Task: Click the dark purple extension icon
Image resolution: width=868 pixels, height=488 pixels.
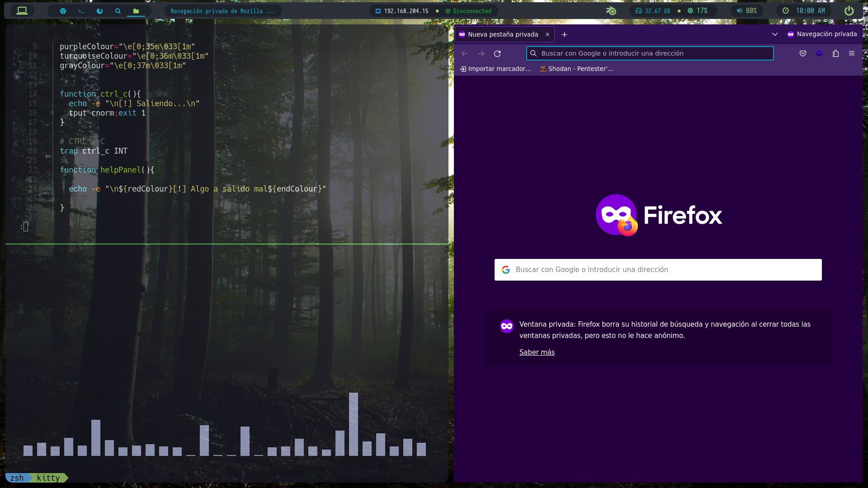Action: [819, 53]
